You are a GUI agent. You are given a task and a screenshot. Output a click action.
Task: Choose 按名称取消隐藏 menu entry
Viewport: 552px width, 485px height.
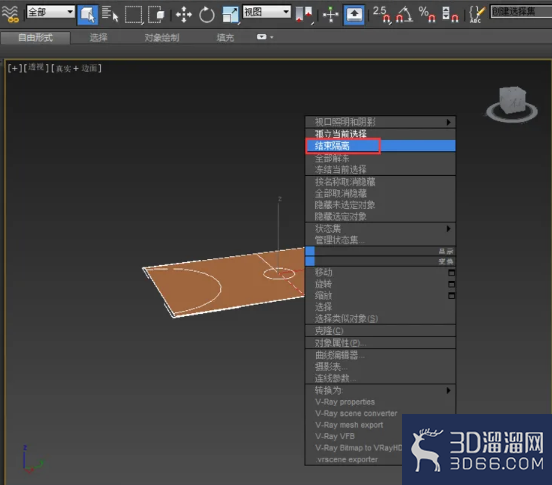[380, 182]
